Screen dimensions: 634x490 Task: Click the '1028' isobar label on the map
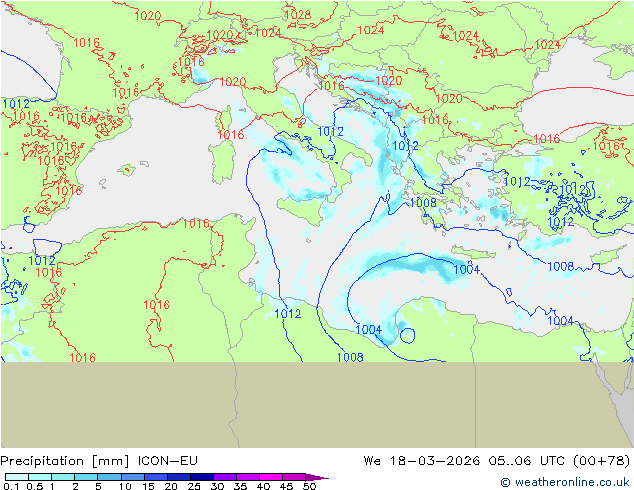click(298, 15)
